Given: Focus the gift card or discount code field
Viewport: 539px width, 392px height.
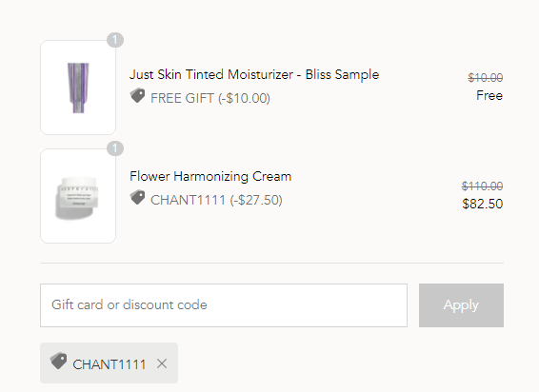Looking at the screenshot, I should (x=224, y=305).
